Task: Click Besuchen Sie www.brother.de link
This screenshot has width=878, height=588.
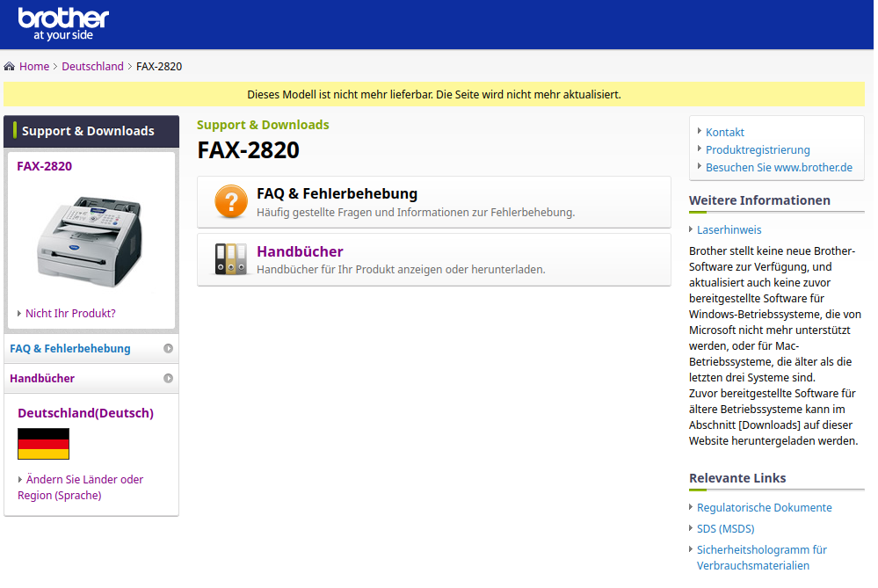Action: pos(779,168)
